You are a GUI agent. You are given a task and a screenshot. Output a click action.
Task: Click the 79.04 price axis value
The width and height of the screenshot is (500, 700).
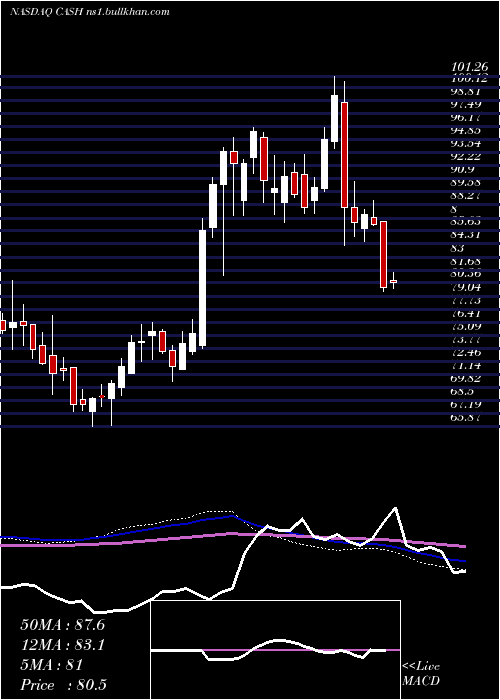467,287
